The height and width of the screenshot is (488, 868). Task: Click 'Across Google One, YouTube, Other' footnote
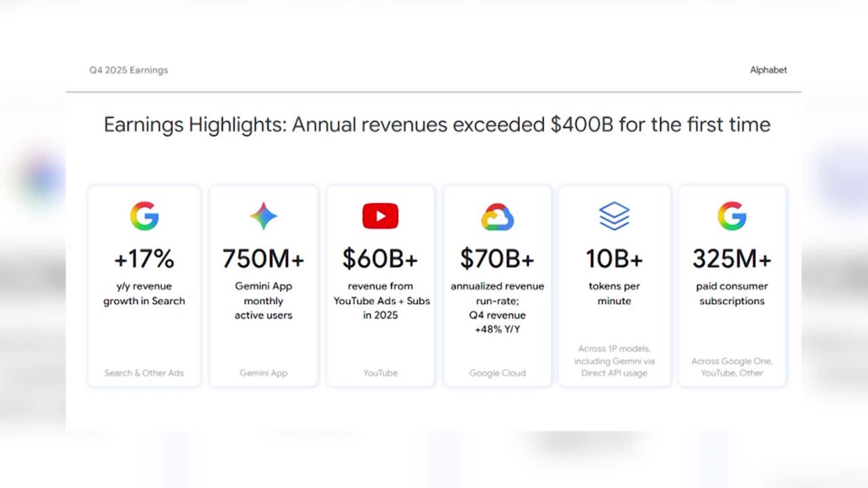click(732, 367)
